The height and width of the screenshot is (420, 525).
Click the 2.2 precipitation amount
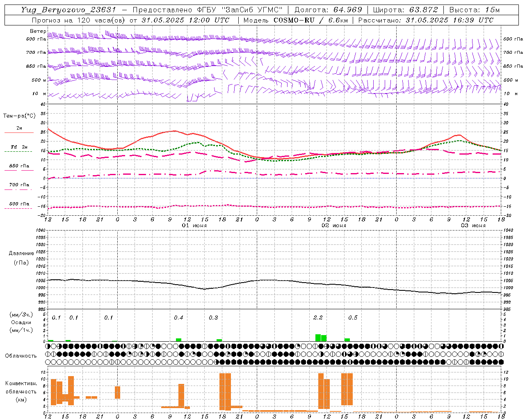pos(318,318)
